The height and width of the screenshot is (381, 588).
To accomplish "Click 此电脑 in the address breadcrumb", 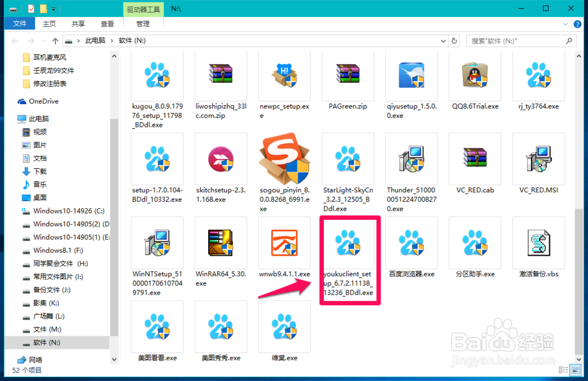I will point(95,41).
